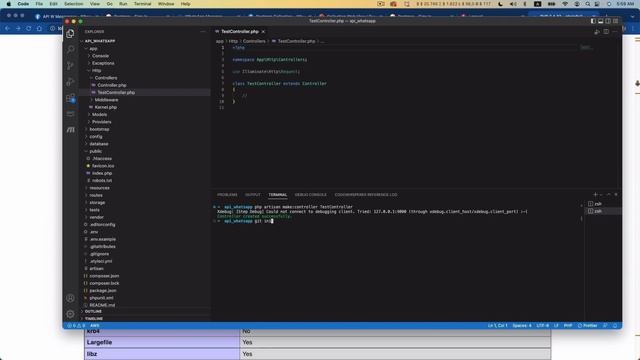The width and height of the screenshot is (640, 360).
Task: Expand the database folder
Action: click(99, 144)
